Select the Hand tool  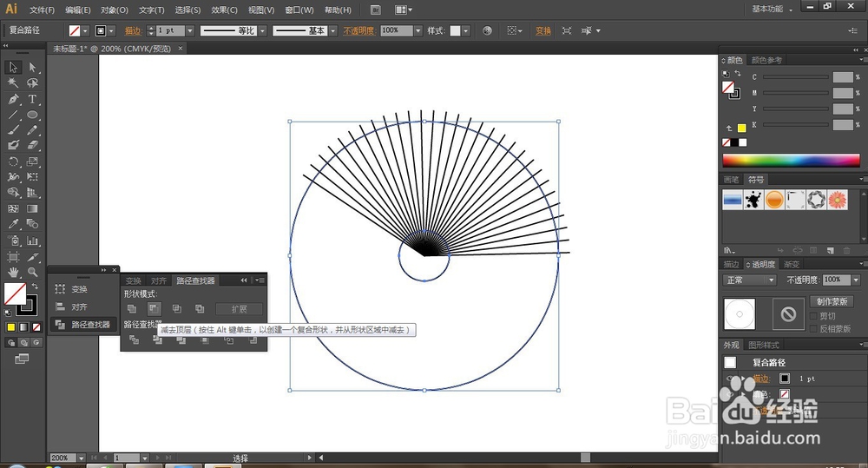click(13, 272)
